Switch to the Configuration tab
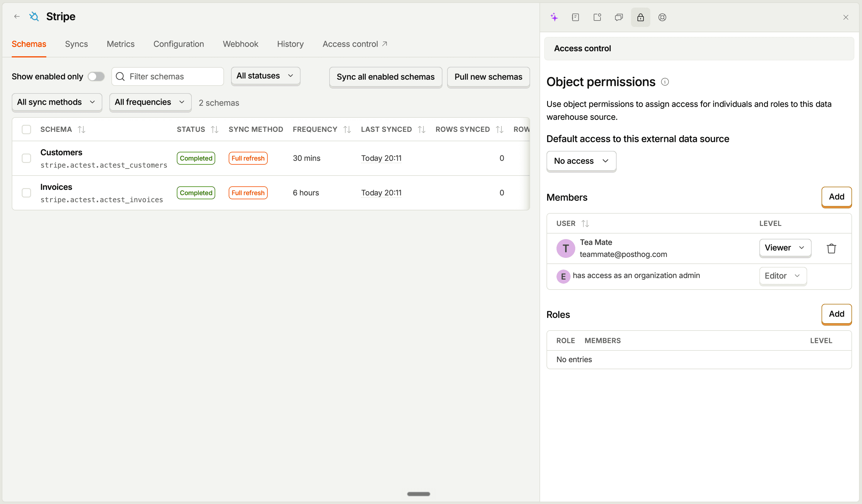The image size is (862, 504). 179,44
